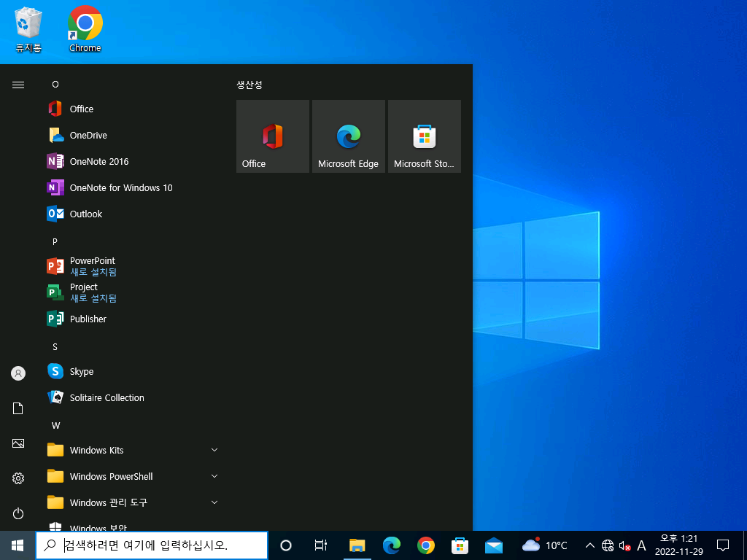Click the letter W section header
747x560 pixels.
55,425
